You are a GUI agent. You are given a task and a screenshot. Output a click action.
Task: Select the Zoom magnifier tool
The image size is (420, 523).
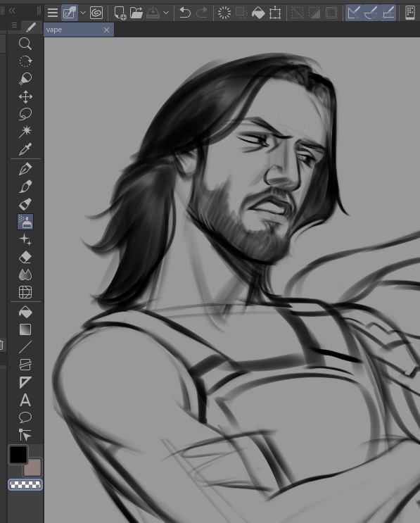pos(25,44)
